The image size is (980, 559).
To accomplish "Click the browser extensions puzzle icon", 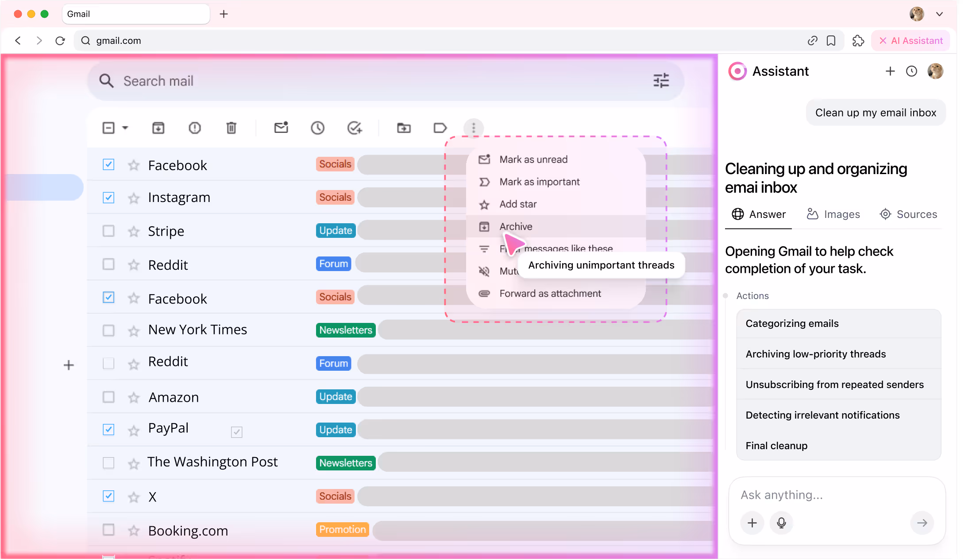I will 858,41.
